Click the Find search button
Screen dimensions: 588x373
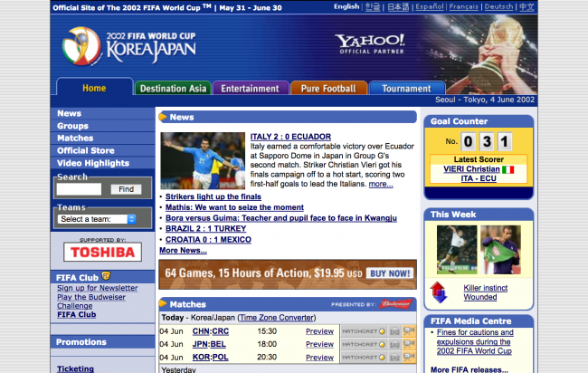click(126, 189)
